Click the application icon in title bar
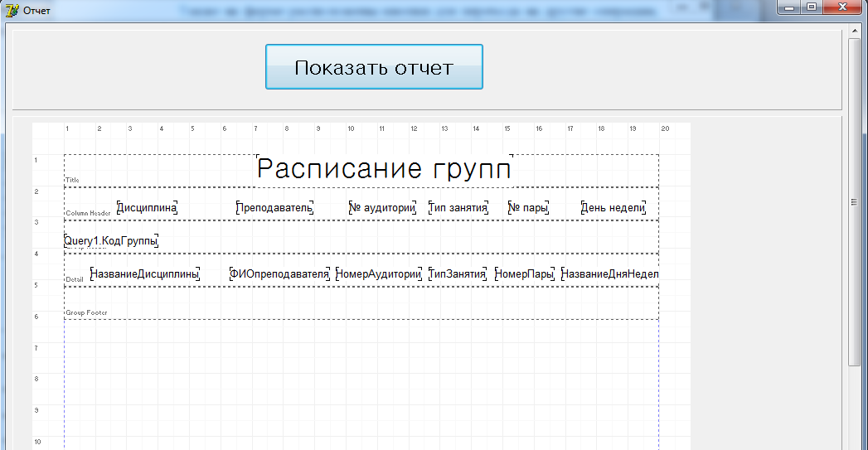 [x=12, y=10]
